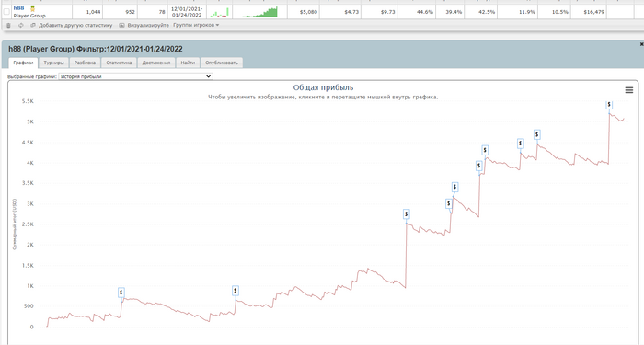Open the 'История прибыли' chart selector
644x345 pixels.
click(135, 76)
